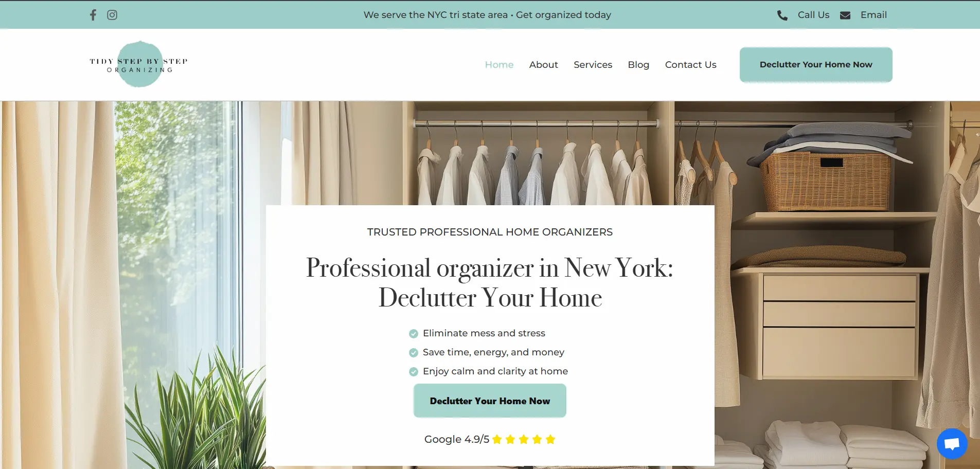Open the About menu item
Image resolution: width=980 pixels, height=469 pixels.
543,65
